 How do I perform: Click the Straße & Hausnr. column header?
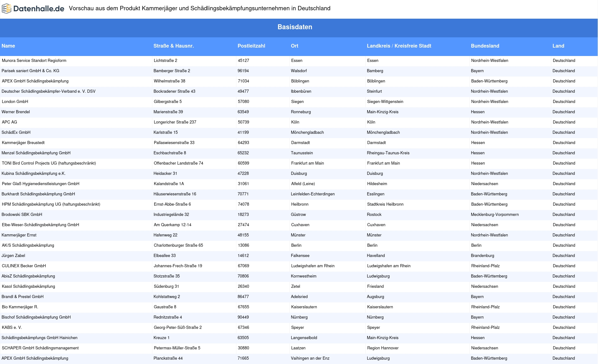174,46
